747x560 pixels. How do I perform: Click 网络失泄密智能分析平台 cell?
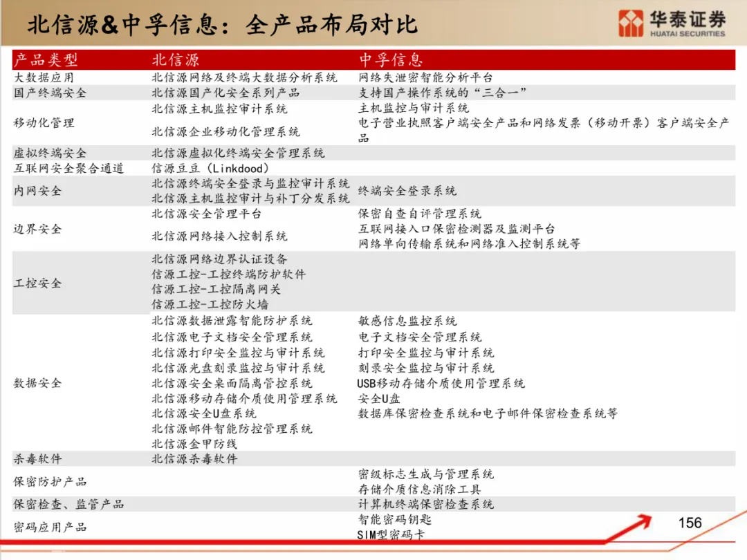pyautogui.click(x=425, y=77)
